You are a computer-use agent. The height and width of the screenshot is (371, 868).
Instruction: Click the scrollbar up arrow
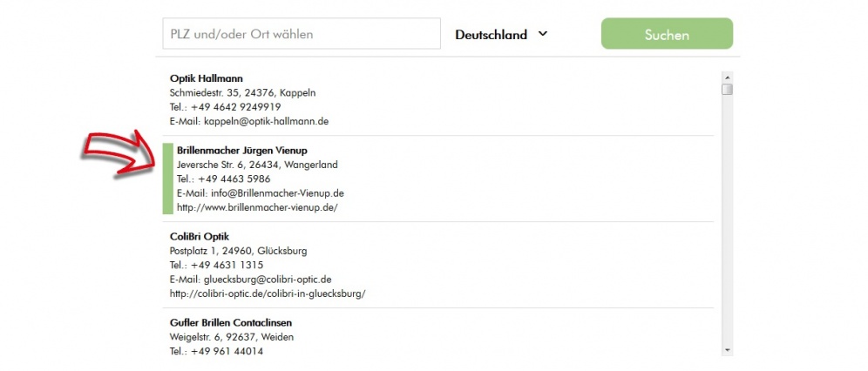click(x=728, y=77)
